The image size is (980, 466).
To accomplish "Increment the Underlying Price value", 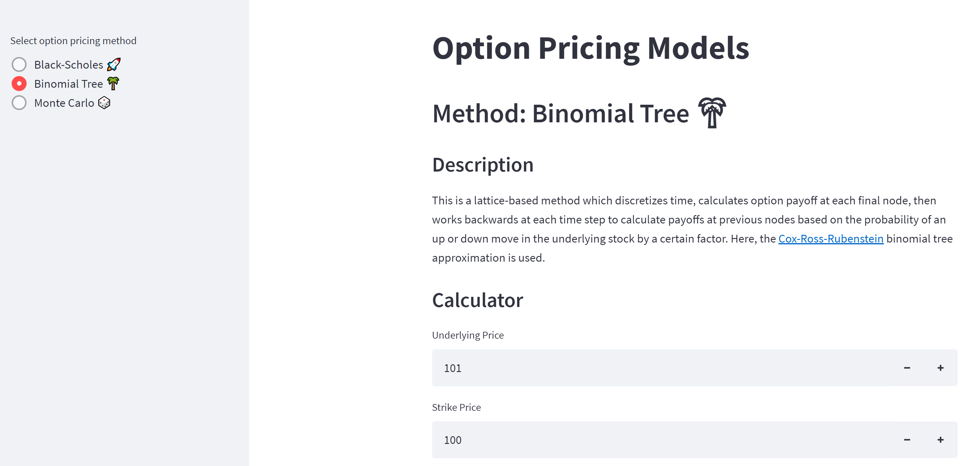I will click(941, 368).
